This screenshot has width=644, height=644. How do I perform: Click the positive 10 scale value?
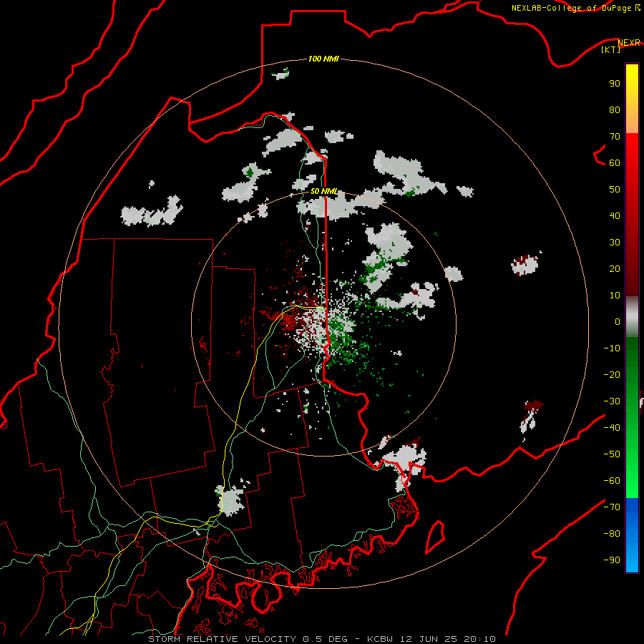click(615, 296)
